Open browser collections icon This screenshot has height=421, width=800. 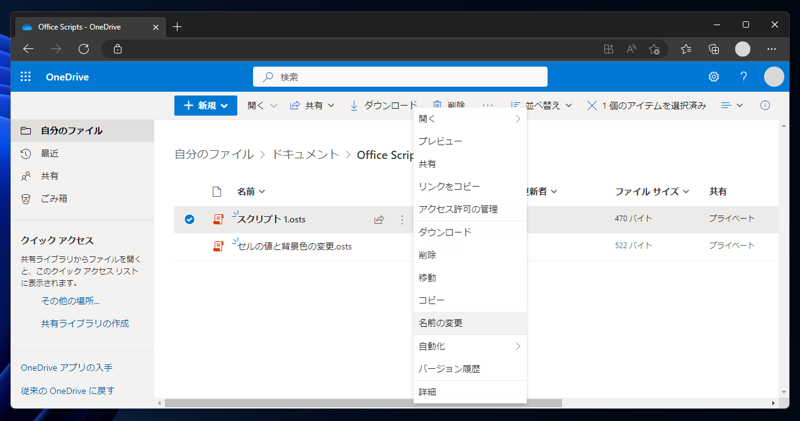pyautogui.click(x=714, y=49)
